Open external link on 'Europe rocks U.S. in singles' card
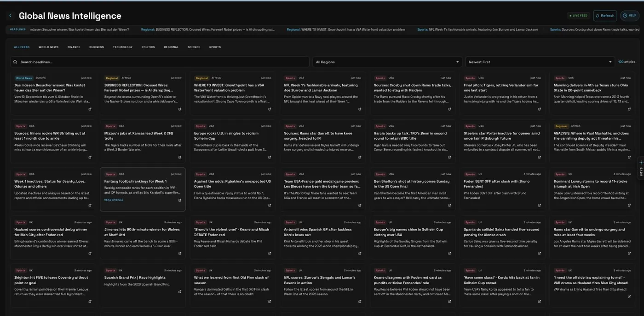This screenshot has height=316, width=644. pyautogui.click(x=270, y=157)
